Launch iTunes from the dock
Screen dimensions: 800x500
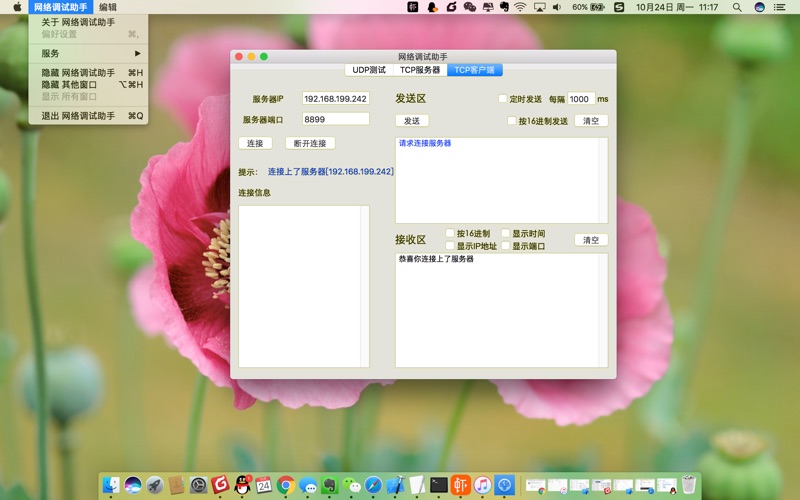[x=482, y=485]
